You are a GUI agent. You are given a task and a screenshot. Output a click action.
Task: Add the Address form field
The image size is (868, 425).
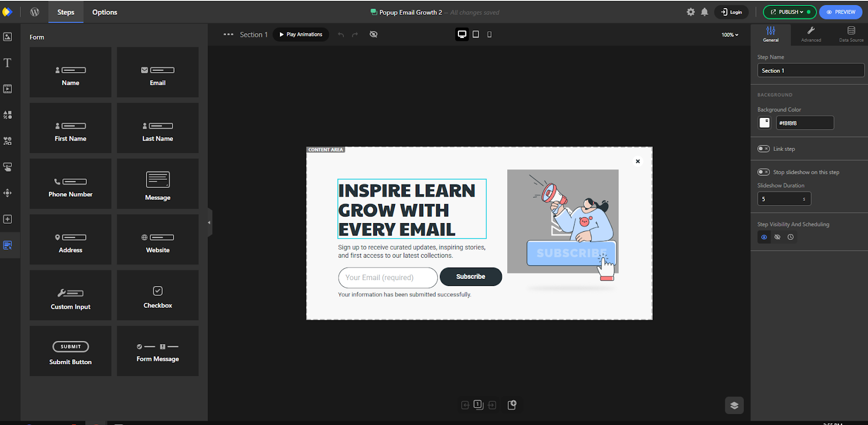point(71,239)
